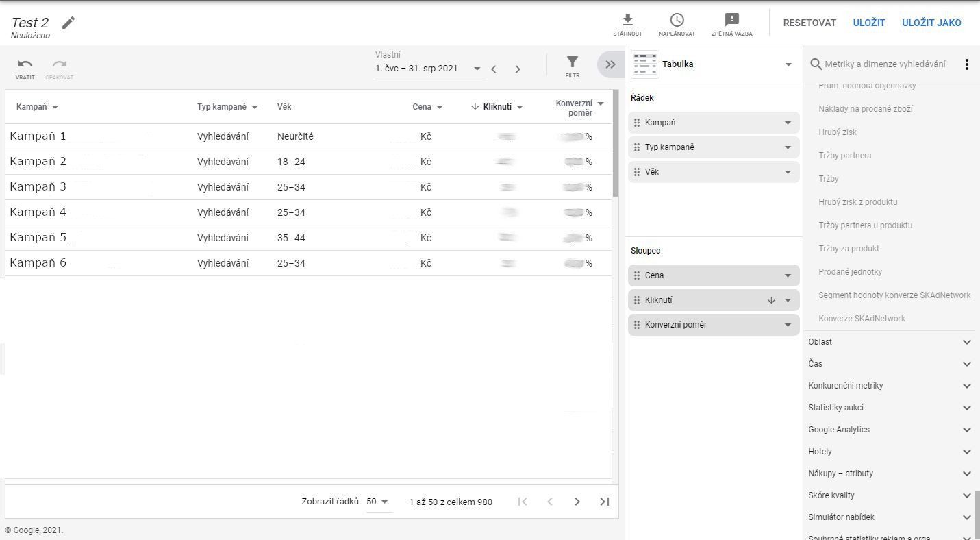This screenshot has height=540, width=980.
Task: Go to the last page of table
Action: coord(605,502)
